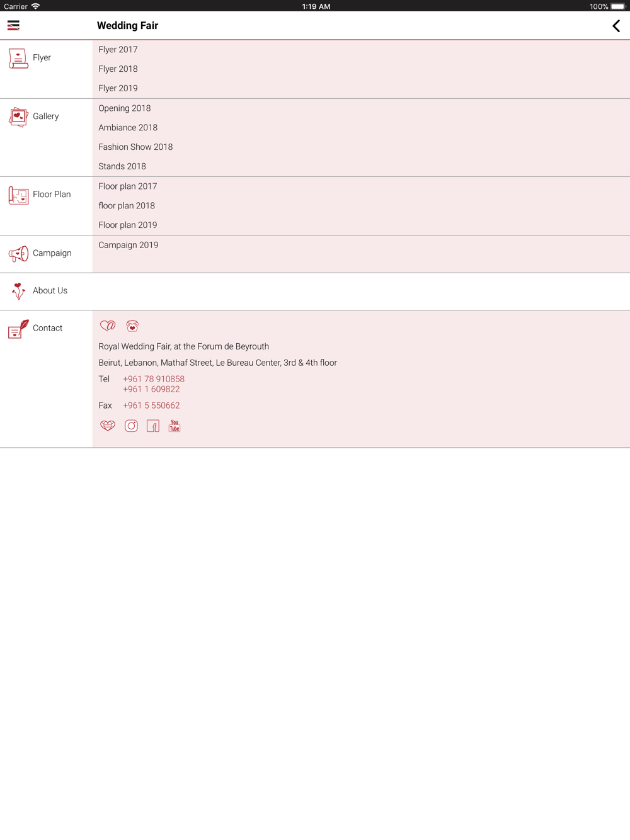Select the Campaign section label

(52, 253)
